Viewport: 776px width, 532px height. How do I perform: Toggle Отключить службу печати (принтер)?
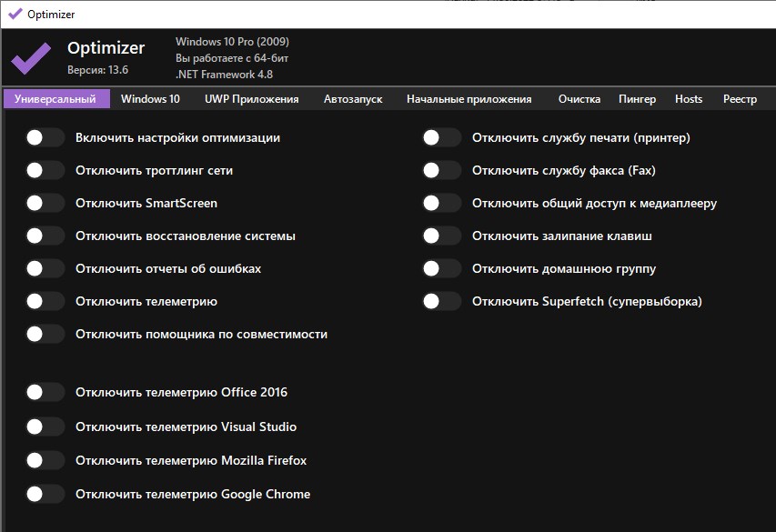441,138
